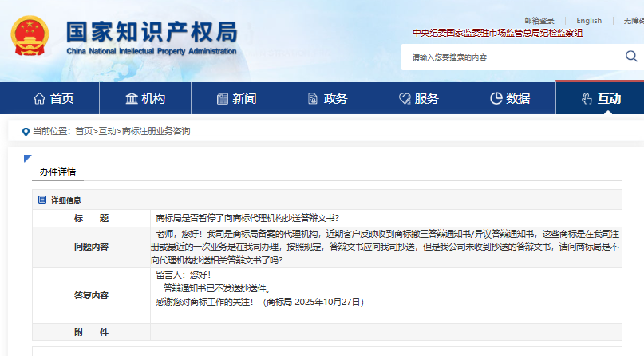Collapse the 详细信息 section box icon
Image resolution: width=644 pixels, height=356 pixels.
click(x=42, y=200)
